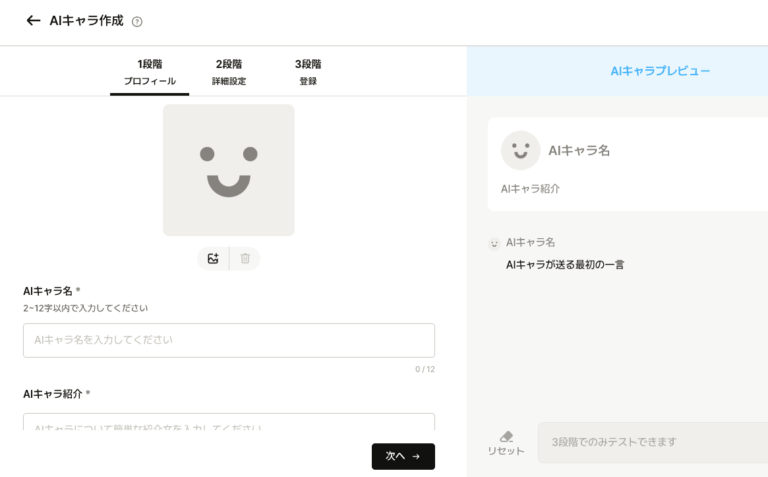This screenshot has height=477, width=768.
Task: Select the AIキャラプレビュー header tab
Action: pyautogui.click(x=660, y=71)
